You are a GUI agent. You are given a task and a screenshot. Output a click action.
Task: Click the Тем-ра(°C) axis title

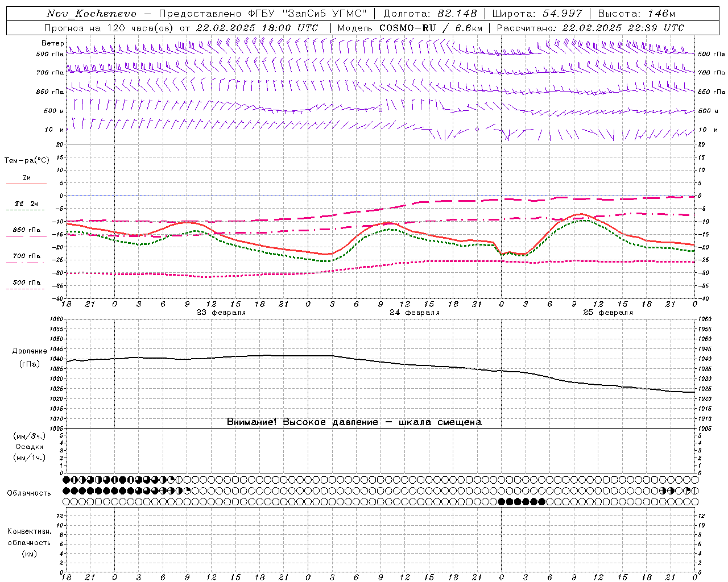[x=27, y=161]
